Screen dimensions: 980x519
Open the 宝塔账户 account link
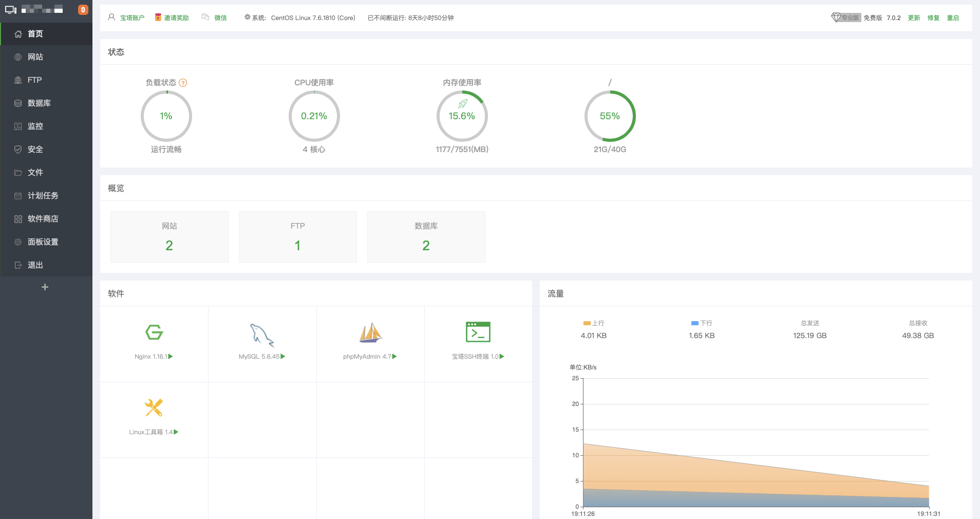(x=132, y=18)
